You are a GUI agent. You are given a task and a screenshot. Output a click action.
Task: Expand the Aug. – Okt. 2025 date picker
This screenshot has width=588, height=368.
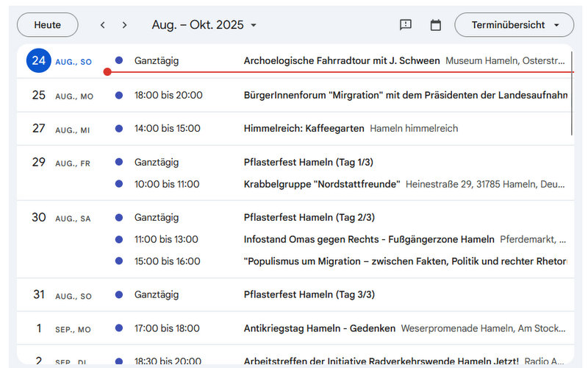(204, 25)
